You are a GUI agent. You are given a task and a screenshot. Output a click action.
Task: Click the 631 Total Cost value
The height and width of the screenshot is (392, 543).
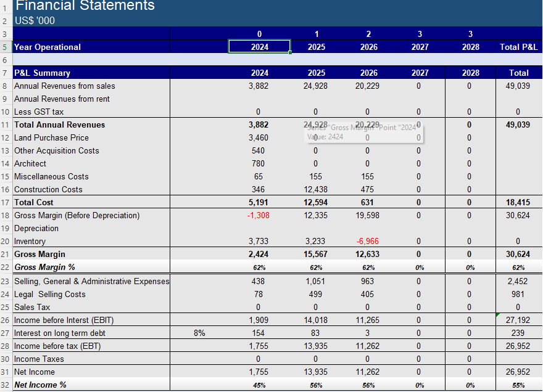[367, 202]
